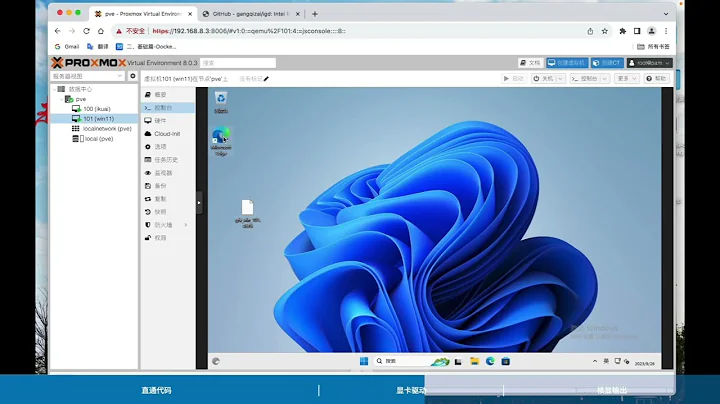Open the Chrome extensions puzzle icon
This screenshot has height=404, width=720.
(623, 31)
